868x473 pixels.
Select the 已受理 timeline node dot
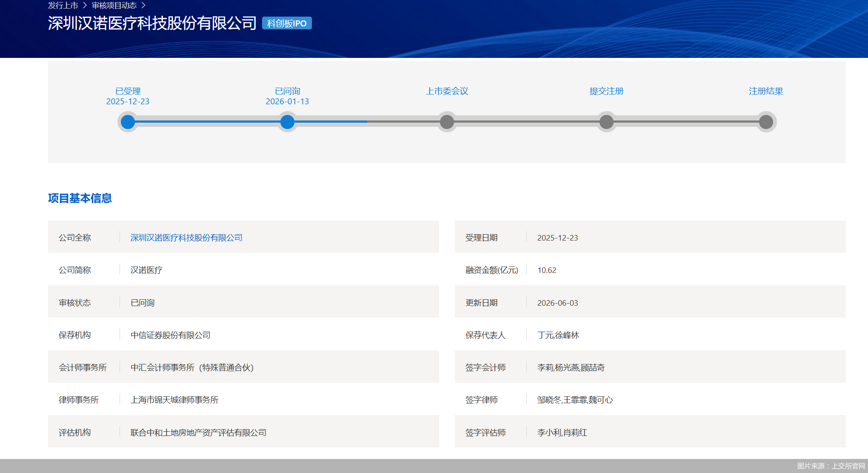(x=128, y=122)
